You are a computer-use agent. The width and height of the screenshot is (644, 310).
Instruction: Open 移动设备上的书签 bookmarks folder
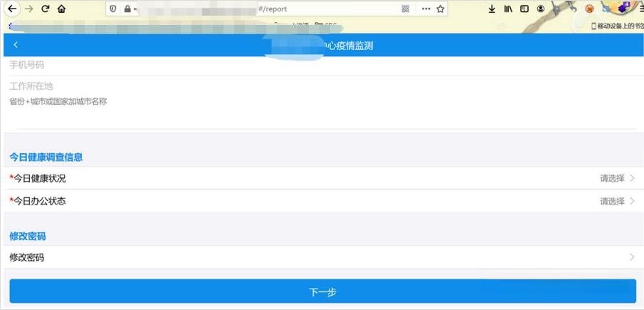[x=616, y=26]
